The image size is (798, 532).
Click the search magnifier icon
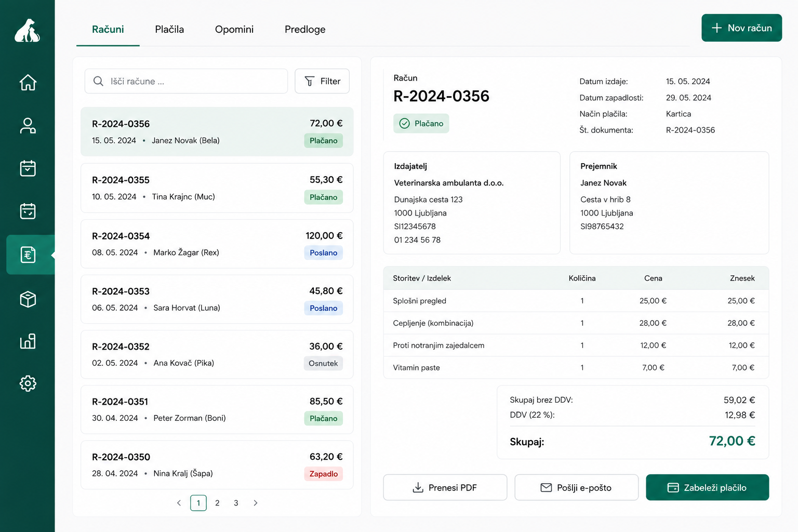[98, 81]
